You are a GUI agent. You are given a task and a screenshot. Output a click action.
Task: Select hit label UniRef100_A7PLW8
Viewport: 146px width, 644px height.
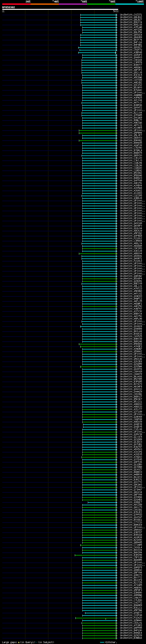(x=131, y=27)
